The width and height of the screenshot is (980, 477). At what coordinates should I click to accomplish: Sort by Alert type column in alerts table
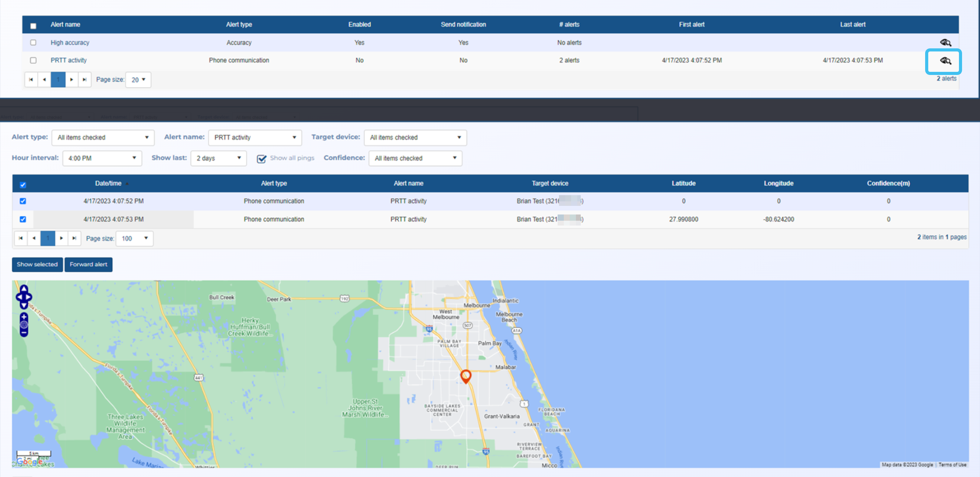coord(239,25)
